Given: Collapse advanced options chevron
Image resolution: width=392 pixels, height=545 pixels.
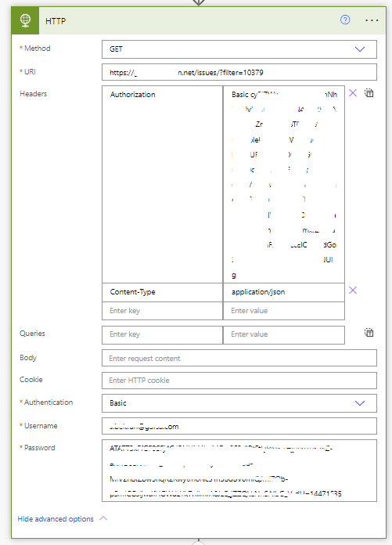Looking at the screenshot, I should click(103, 518).
